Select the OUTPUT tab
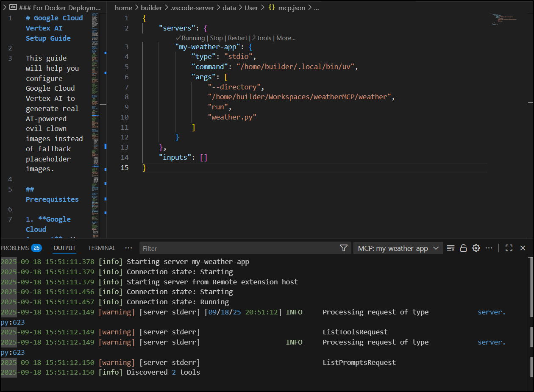 [64, 248]
